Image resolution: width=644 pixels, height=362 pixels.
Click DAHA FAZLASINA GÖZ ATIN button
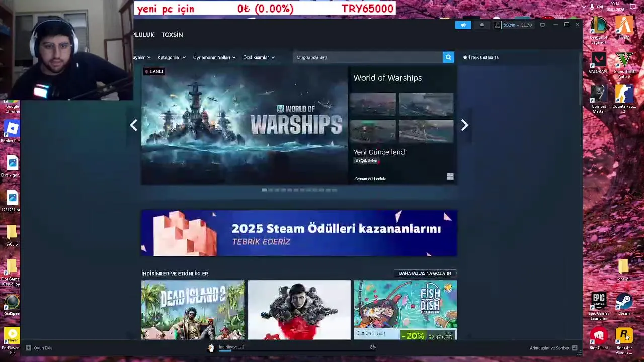click(x=425, y=273)
